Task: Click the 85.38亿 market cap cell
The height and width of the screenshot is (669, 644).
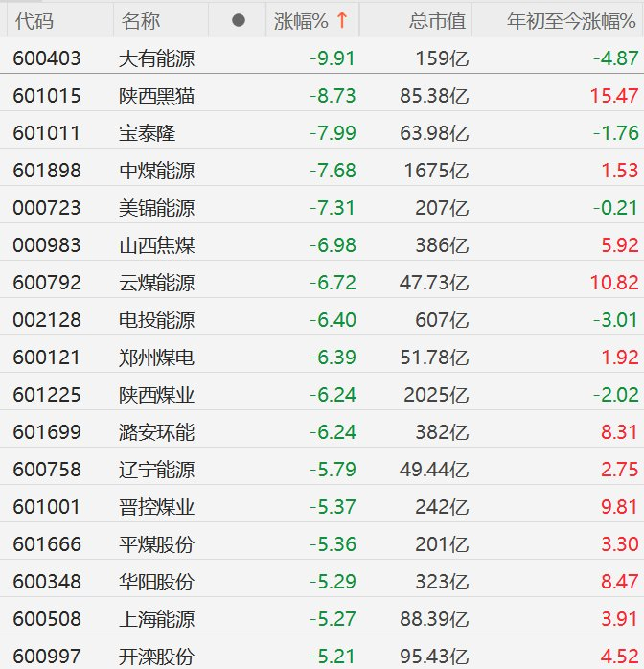Action: 434,96
